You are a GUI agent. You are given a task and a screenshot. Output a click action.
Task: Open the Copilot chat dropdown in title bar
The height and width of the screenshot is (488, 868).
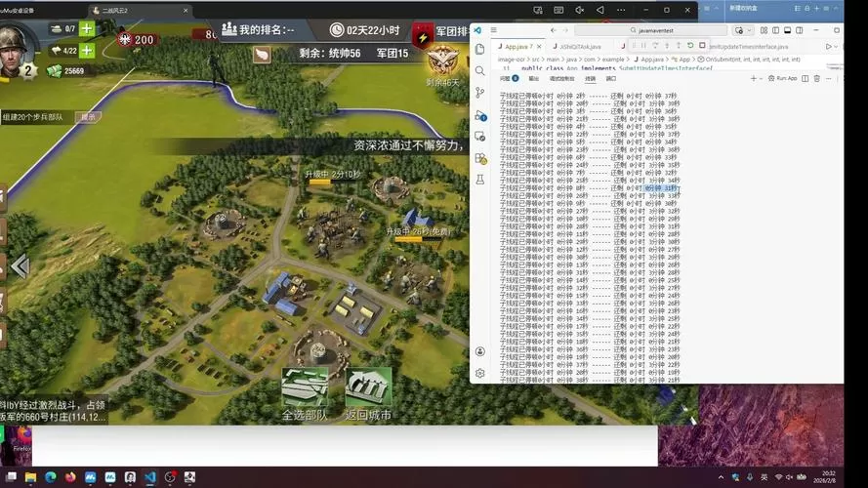[749, 30]
